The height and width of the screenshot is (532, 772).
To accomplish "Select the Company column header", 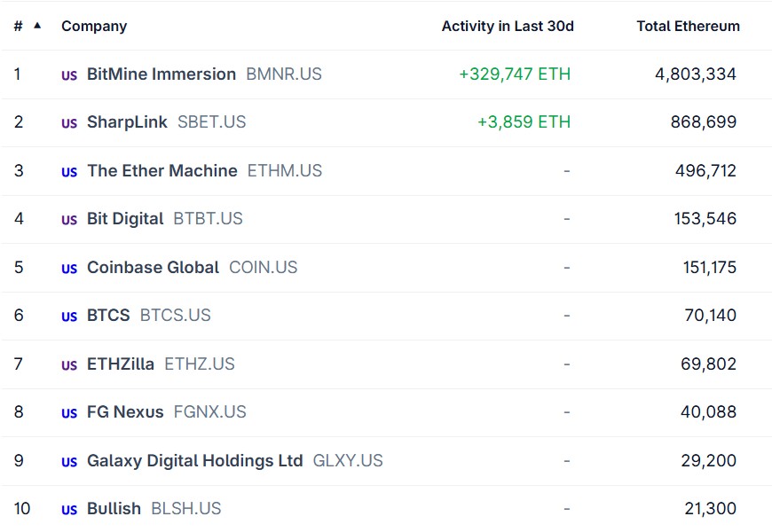I will point(94,26).
